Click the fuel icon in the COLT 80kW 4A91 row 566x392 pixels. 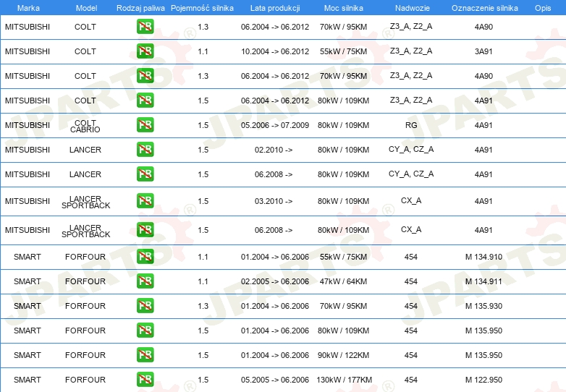(145, 101)
